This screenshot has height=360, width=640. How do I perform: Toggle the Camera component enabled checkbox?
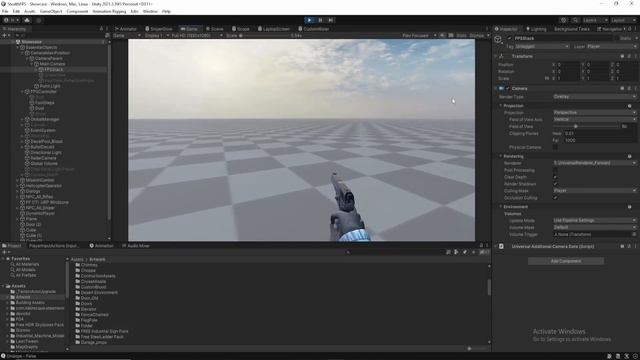pyautogui.click(x=507, y=89)
